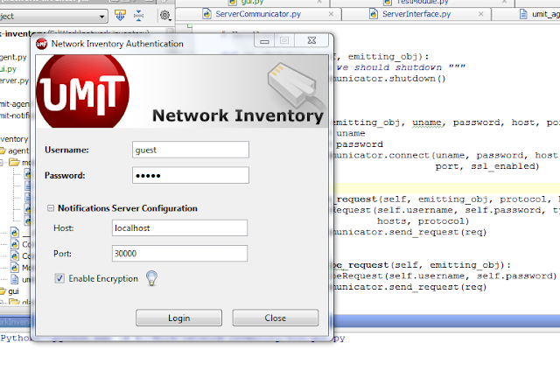The height and width of the screenshot is (392, 560).
Task: Select the mit-notifi item in the project tree
Action: coord(15,115)
